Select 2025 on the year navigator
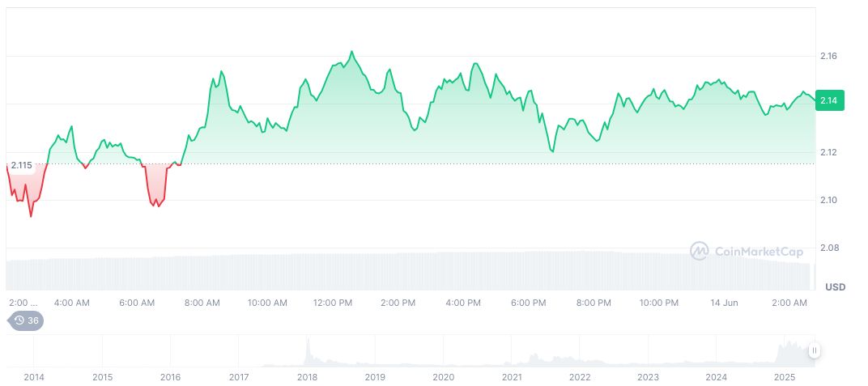The image size is (868, 386). pos(785,377)
